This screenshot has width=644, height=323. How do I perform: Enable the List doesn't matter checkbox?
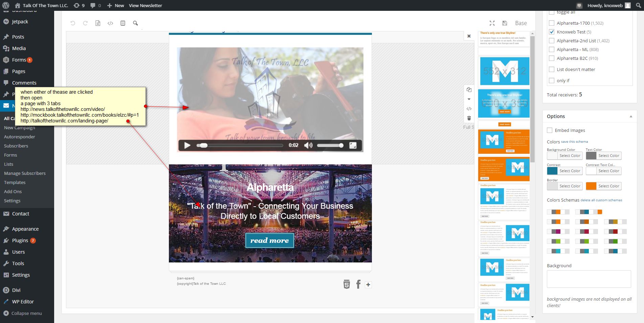(552, 69)
